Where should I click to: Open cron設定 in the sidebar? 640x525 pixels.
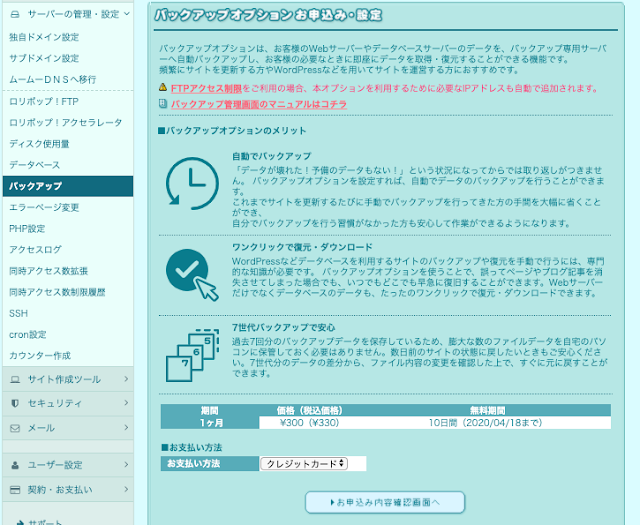coord(28,334)
